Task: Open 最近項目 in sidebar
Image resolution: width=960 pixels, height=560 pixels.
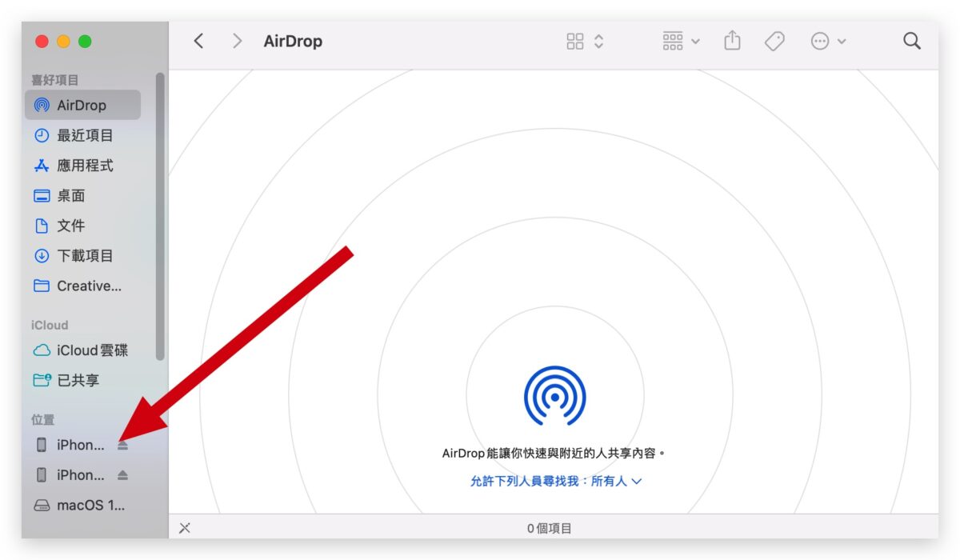Action: [x=83, y=135]
